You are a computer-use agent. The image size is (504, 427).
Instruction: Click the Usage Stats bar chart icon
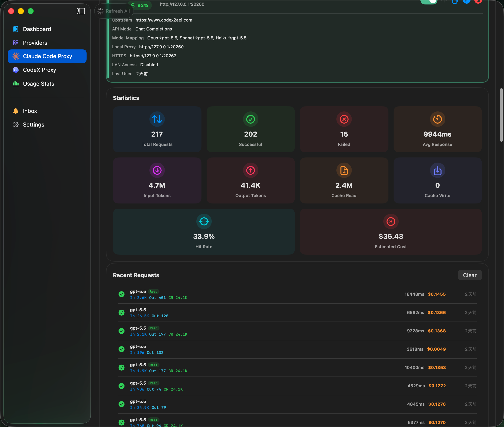pos(16,84)
